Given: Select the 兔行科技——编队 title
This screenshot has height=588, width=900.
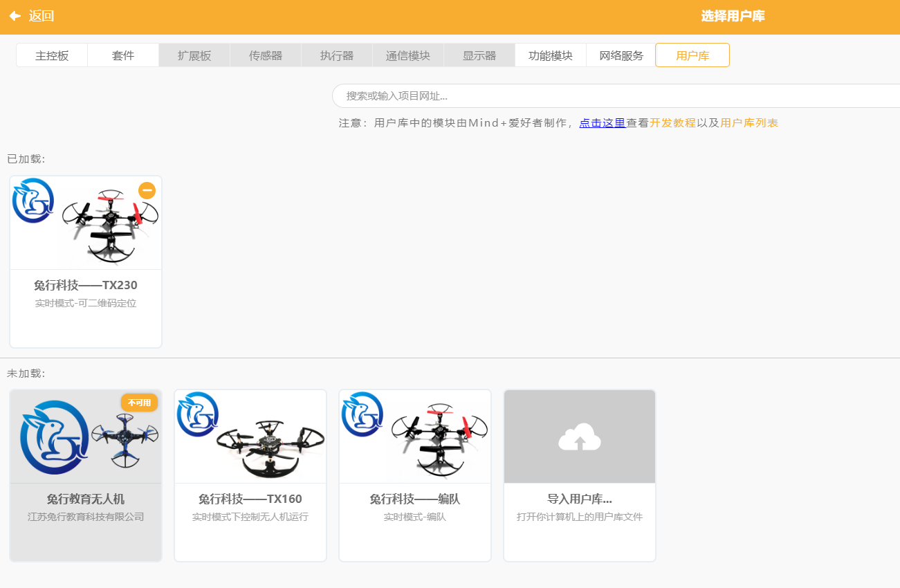Looking at the screenshot, I should [x=415, y=499].
